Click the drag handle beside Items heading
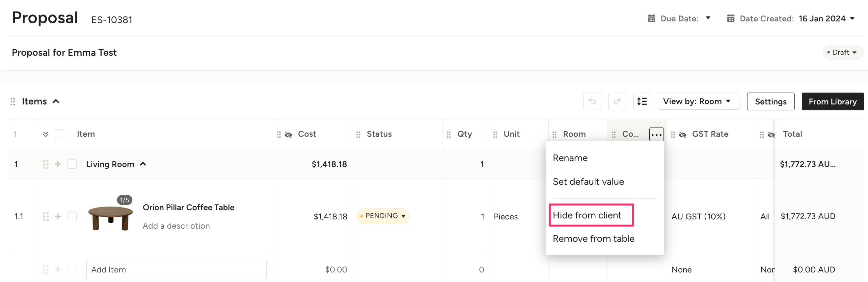The width and height of the screenshot is (868, 282). [x=13, y=101]
